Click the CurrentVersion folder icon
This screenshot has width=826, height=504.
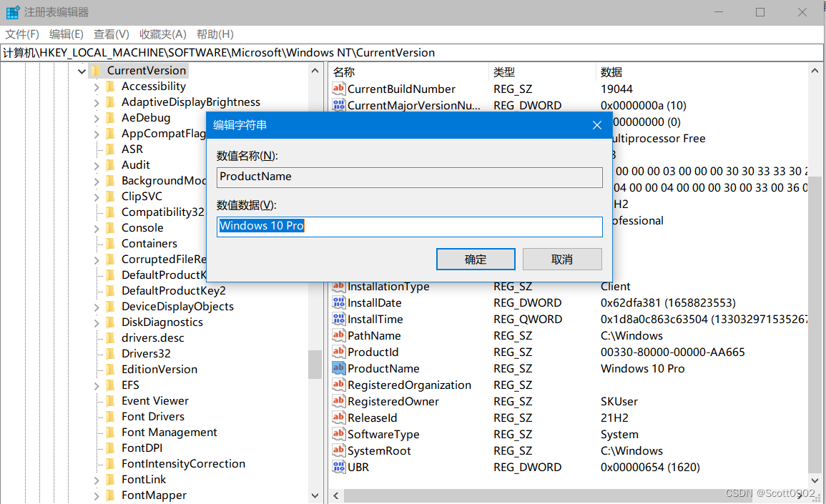[96, 71]
